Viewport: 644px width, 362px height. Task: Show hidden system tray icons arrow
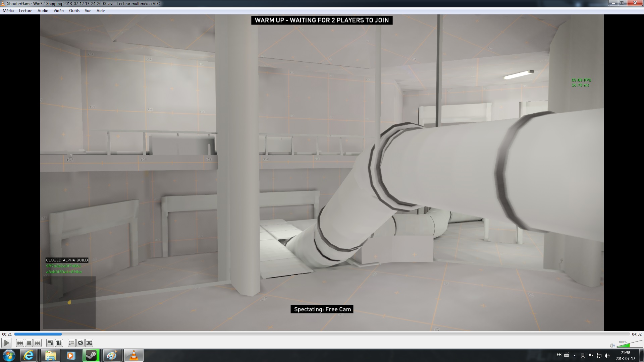click(x=575, y=355)
